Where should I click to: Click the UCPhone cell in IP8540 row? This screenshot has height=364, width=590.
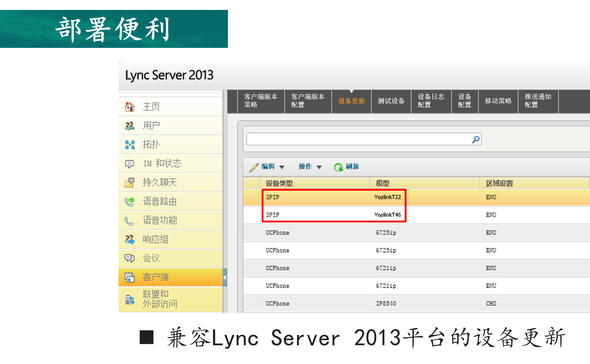[278, 304]
